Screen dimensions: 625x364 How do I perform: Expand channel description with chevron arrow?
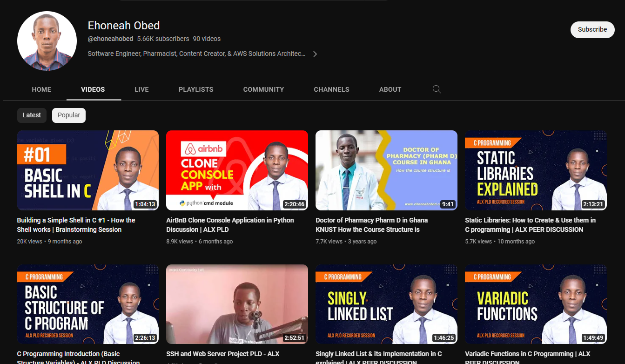tap(315, 54)
